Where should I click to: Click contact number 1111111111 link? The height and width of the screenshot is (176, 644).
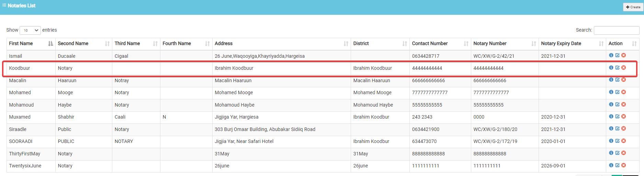point(426,166)
